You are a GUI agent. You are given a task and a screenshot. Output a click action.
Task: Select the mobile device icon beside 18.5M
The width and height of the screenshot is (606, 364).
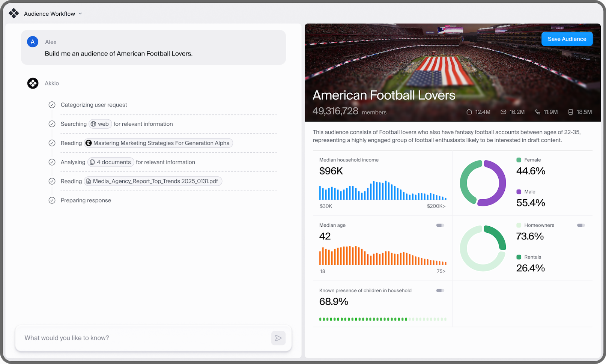(x=571, y=112)
